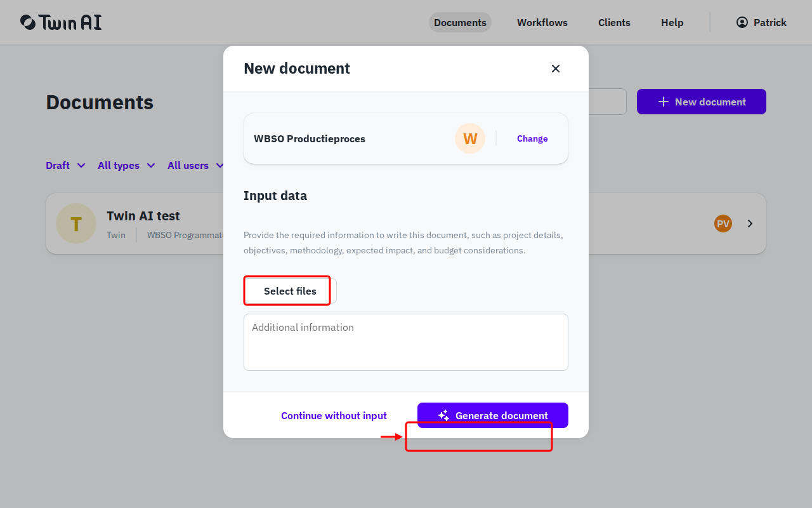Open the Workflows tab

(542, 22)
